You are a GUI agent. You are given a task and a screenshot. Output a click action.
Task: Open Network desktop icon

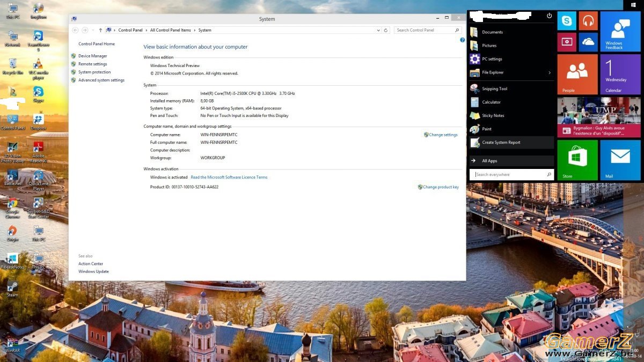[12, 39]
